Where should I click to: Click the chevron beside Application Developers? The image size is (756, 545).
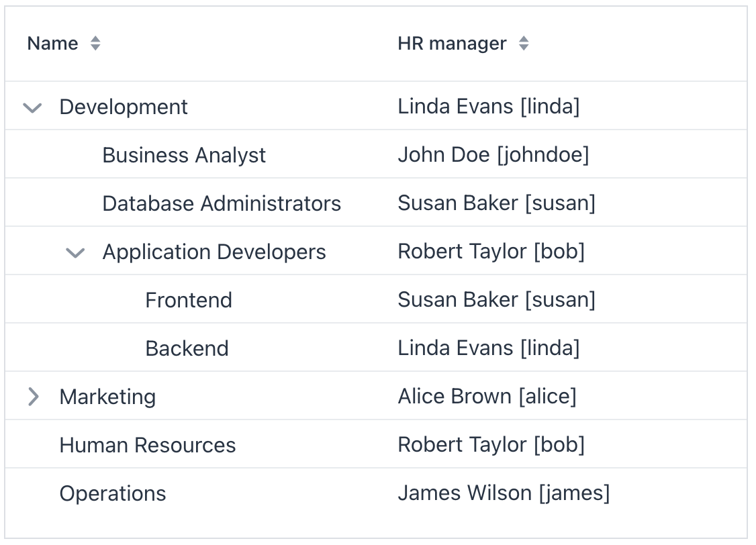pos(75,252)
